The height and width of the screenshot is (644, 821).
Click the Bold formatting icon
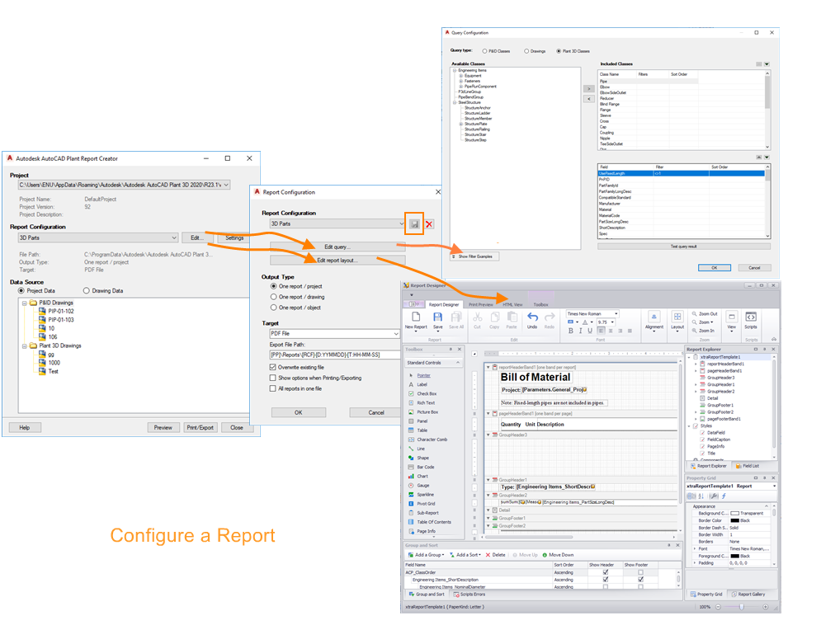pyautogui.click(x=571, y=331)
